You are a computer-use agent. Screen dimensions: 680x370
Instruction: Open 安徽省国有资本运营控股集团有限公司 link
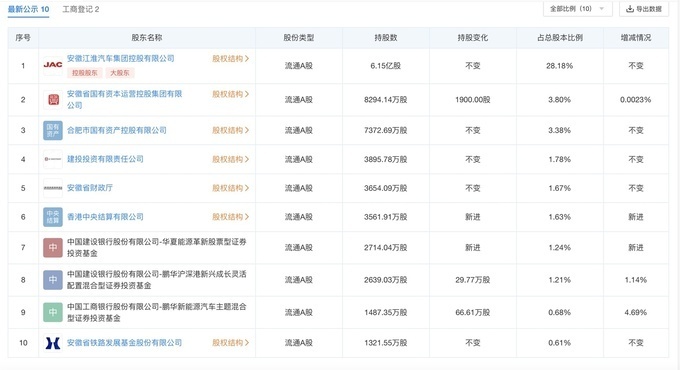click(124, 99)
